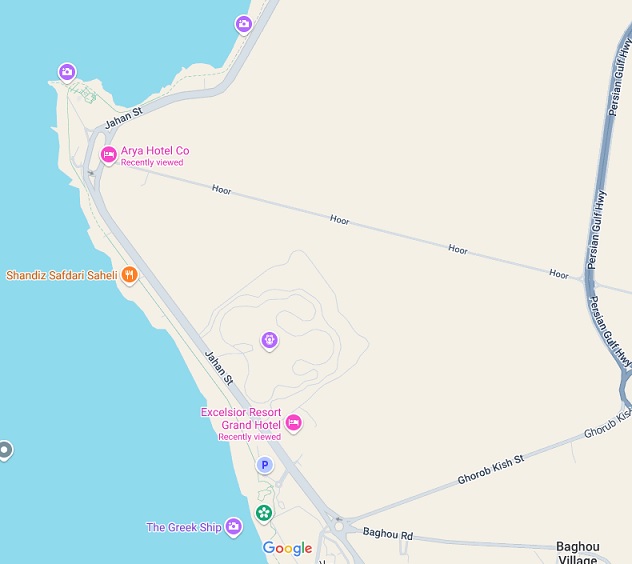Select the purple attraction pin inside track area
Screen dimensions: 632x564
pos(269,340)
